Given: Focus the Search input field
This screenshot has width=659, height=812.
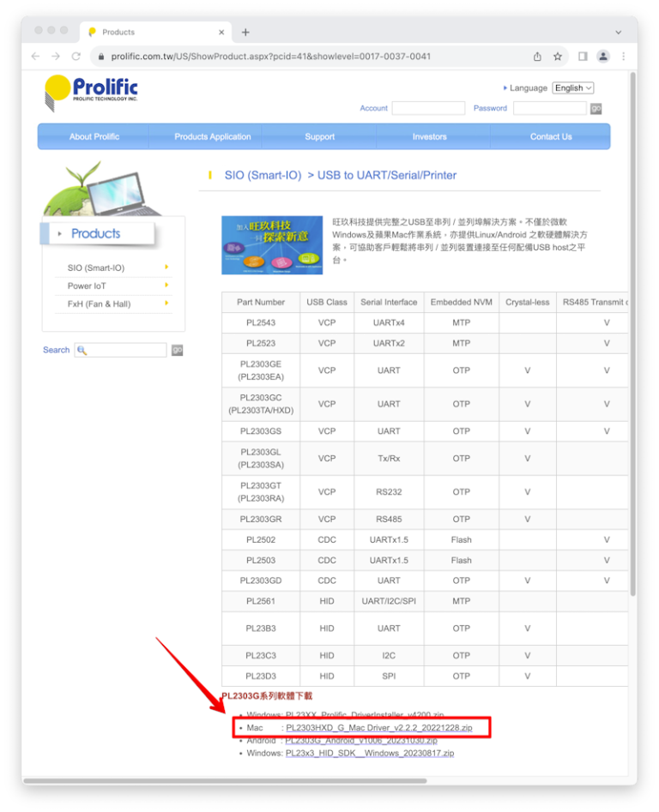Looking at the screenshot, I should [125, 350].
